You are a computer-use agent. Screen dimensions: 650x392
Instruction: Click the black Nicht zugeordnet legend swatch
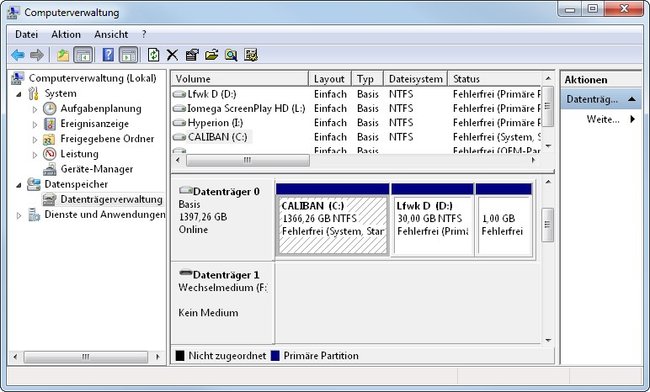click(180, 356)
